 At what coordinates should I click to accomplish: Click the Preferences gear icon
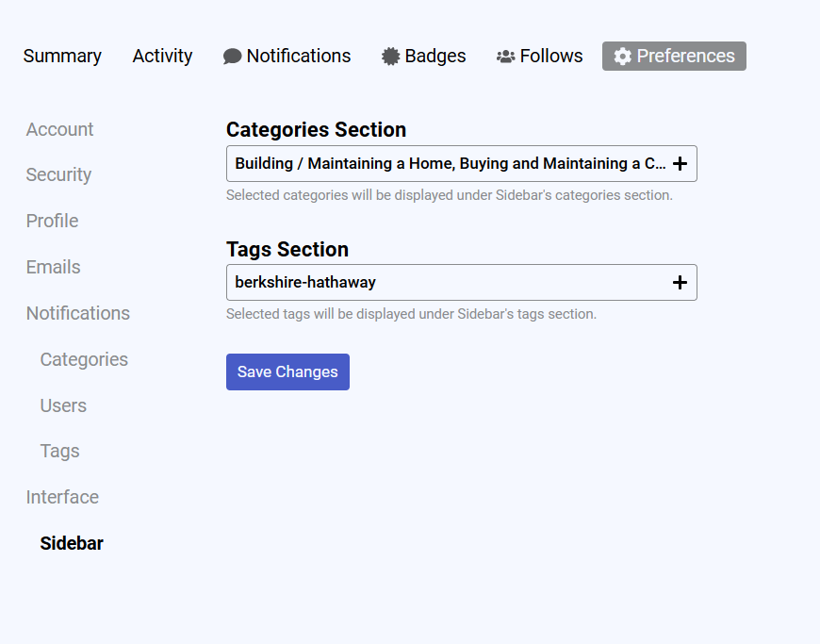pyautogui.click(x=623, y=57)
